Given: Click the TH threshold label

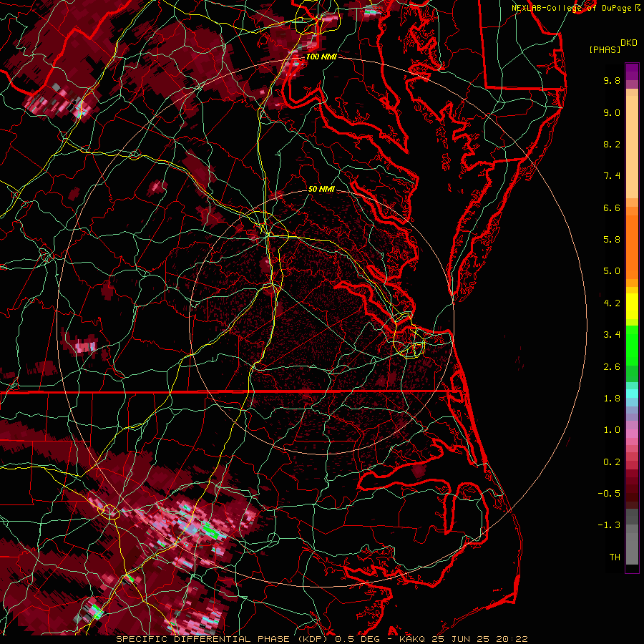Looking at the screenshot, I should [x=615, y=557].
